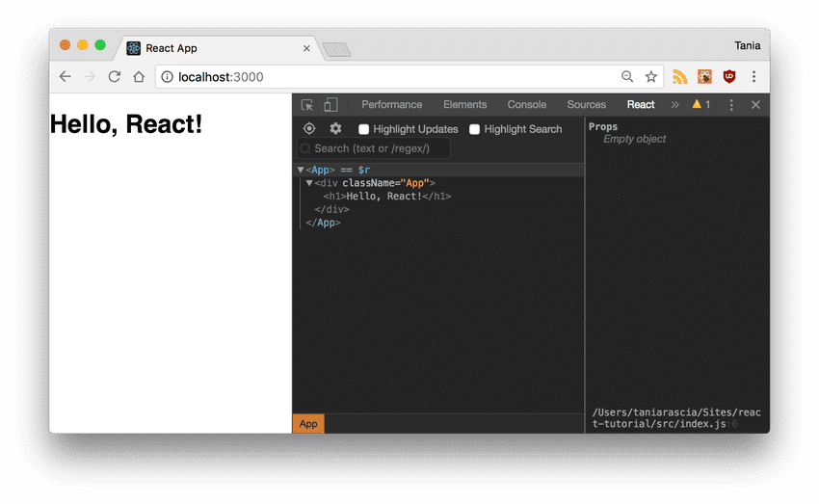The width and height of the screenshot is (819, 504).
Task: Select the closing /div tag line
Action: 331,209
